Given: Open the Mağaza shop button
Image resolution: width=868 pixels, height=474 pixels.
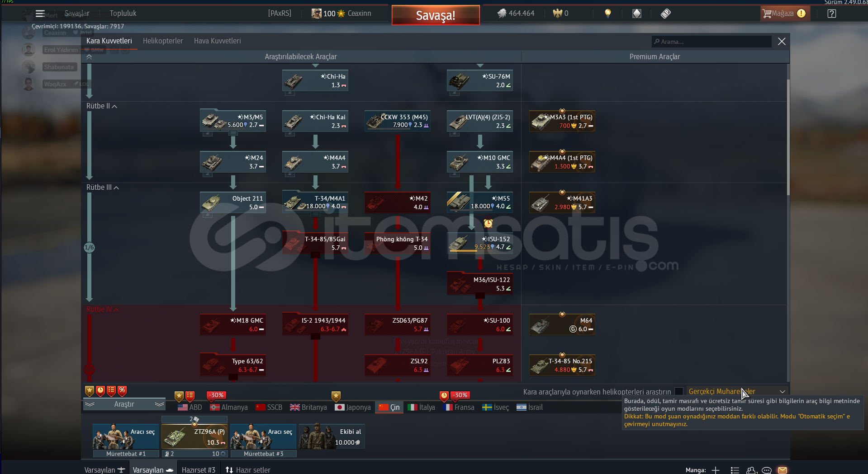Looking at the screenshot, I should click(x=785, y=14).
